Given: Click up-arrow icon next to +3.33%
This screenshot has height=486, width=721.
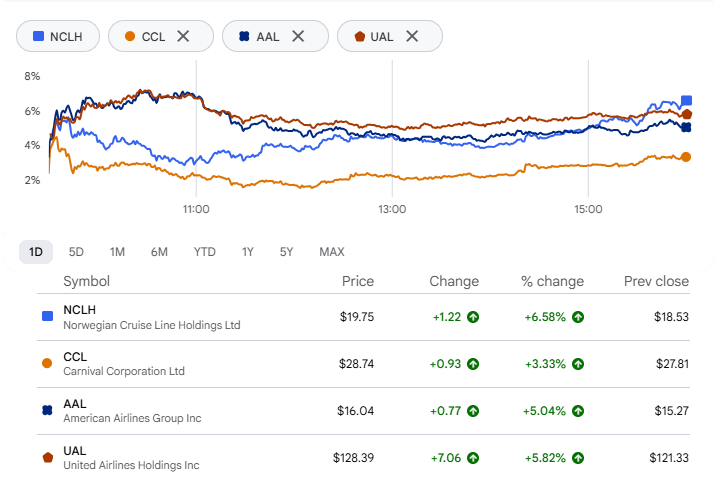Looking at the screenshot, I should tap(578, 364).
